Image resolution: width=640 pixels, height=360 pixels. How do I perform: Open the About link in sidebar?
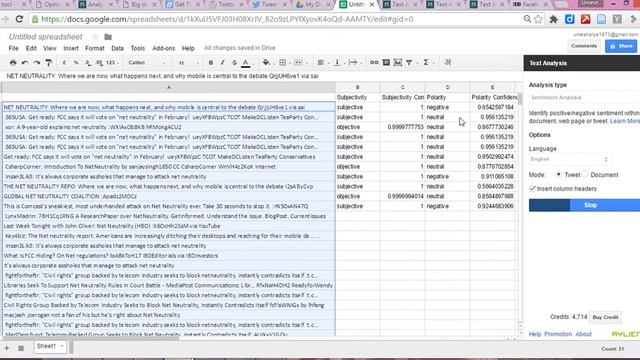point(583,334)
